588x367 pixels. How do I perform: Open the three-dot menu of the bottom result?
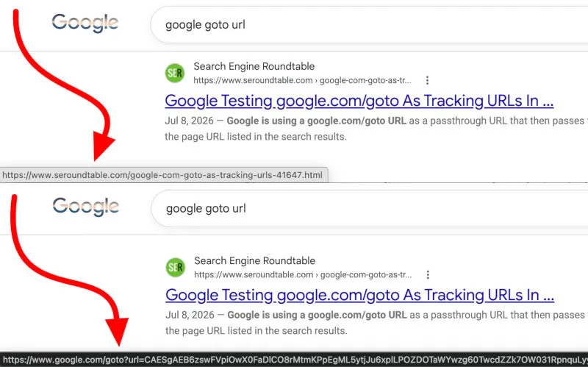point(428,274)
